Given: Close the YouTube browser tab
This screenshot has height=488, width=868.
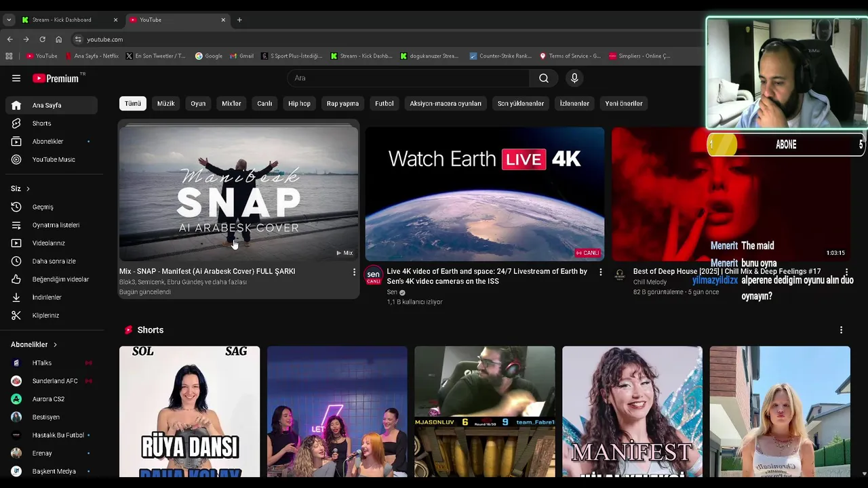Looking at the screenshot, I should [223, 20].
